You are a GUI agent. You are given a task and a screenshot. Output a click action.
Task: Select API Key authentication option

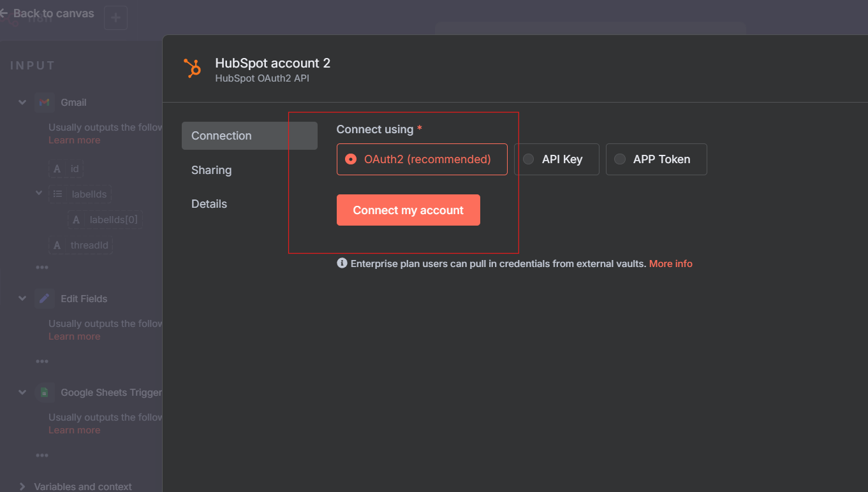(x=557, y=159)
